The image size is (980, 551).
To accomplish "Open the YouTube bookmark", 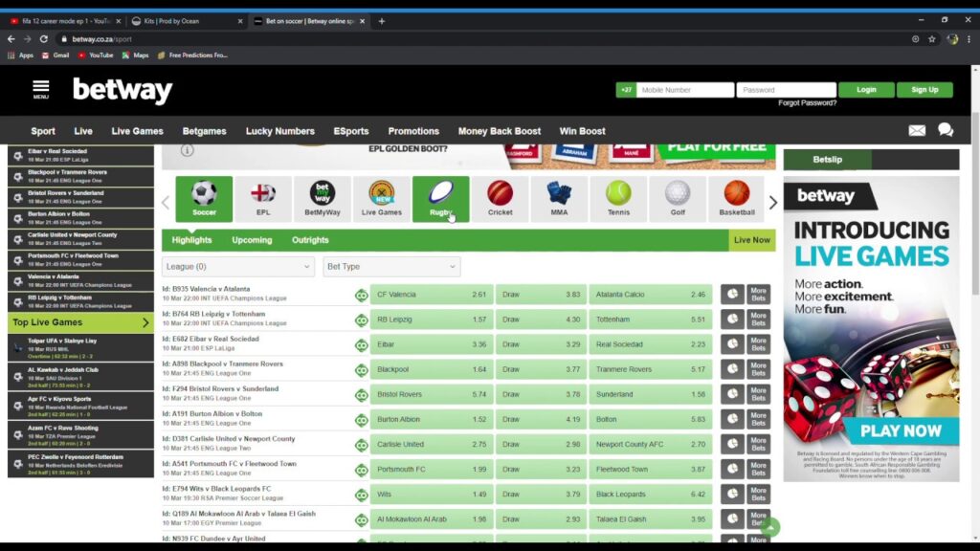I will (x=96, y=55).
